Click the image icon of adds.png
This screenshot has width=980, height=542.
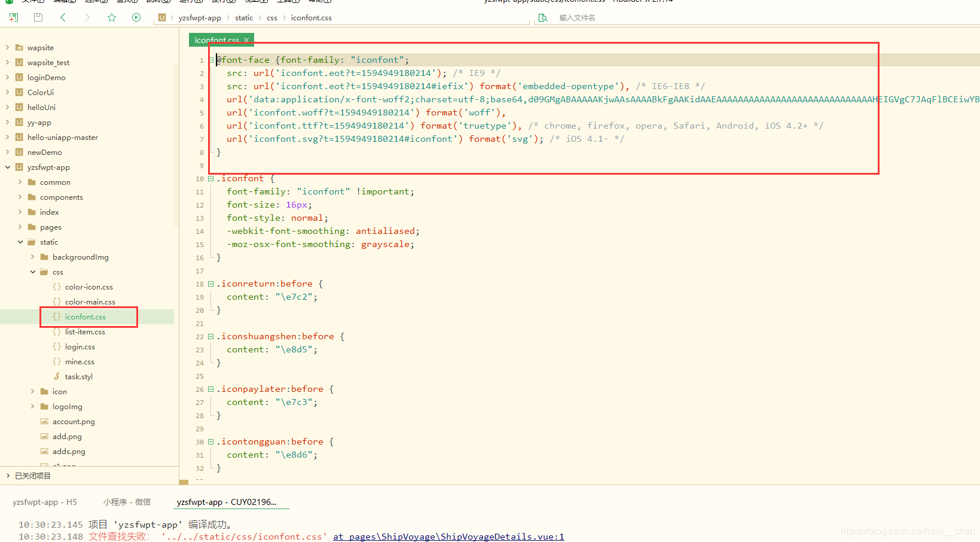click(x=44, y=451)
